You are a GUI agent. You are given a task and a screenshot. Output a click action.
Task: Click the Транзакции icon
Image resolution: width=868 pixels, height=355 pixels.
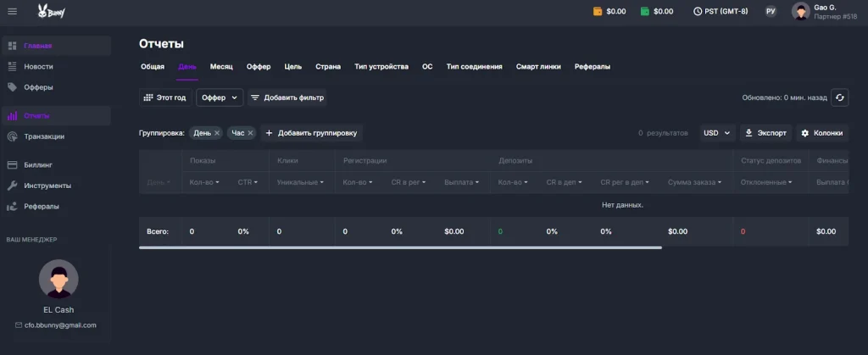point(12,136)
